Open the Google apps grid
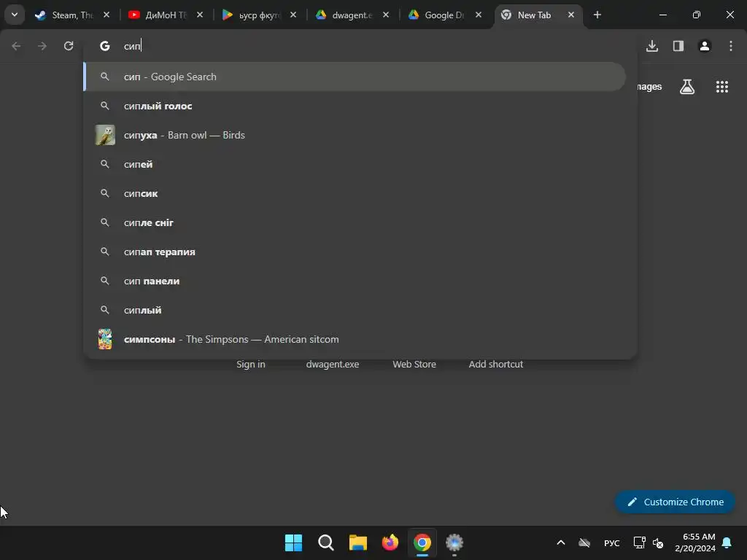This screenshot has height=560, width=747. pos(722,87)
